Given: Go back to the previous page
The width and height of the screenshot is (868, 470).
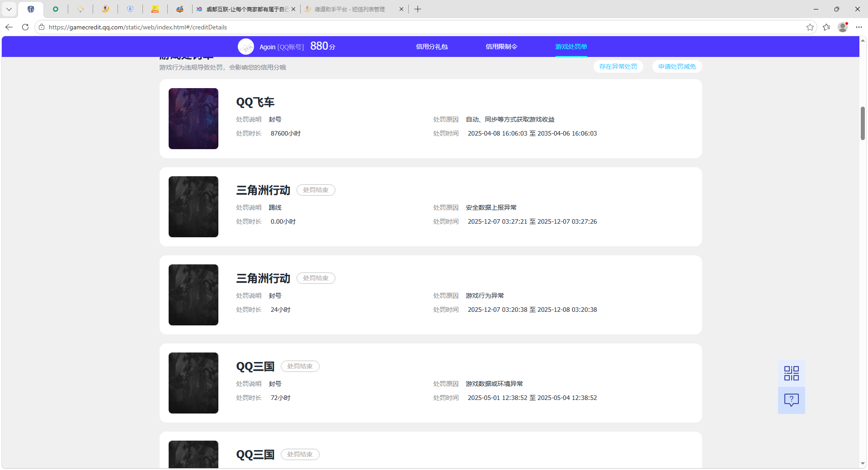Looking at the screenshot, I should pos(9,27).
